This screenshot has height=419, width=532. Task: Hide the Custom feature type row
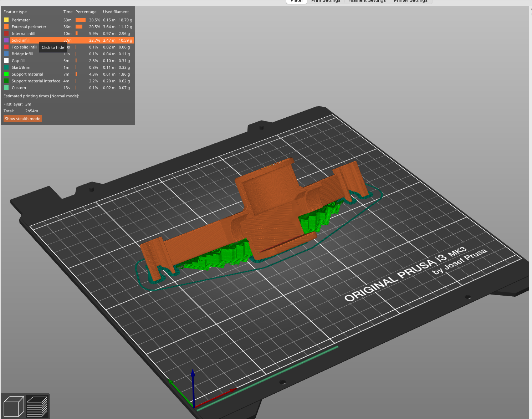tap(19, 88)
